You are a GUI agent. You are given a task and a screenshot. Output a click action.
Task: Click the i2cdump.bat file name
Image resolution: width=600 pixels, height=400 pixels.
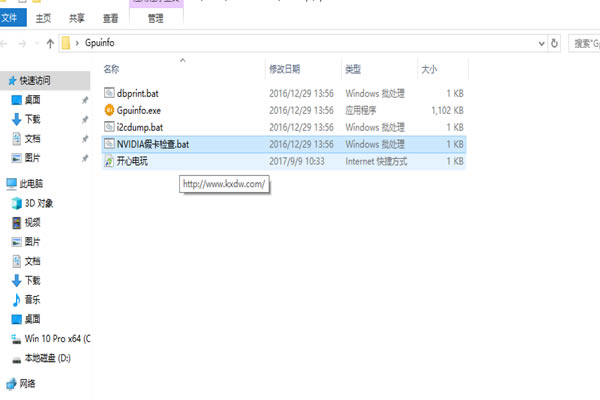(x=140, y=127)
